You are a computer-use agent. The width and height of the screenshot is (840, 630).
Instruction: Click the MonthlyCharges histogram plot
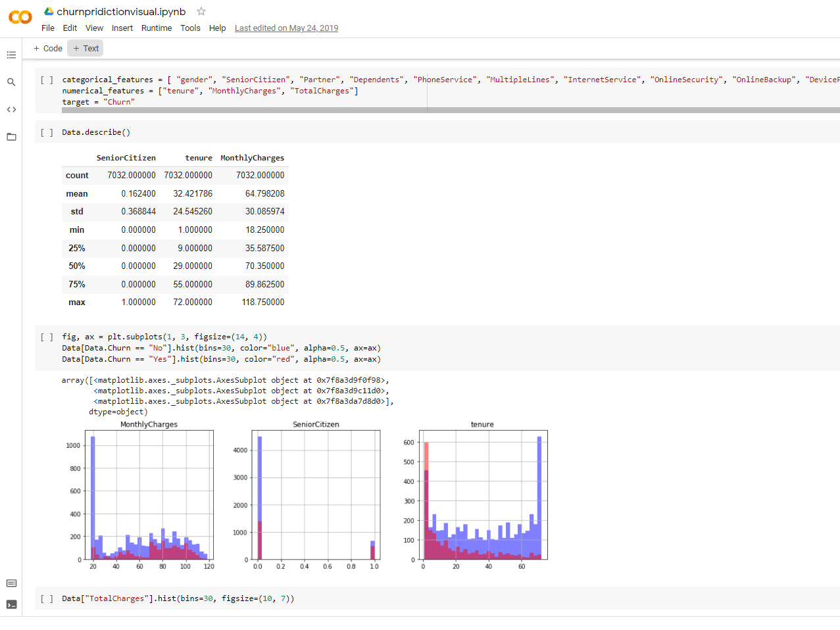149,495
